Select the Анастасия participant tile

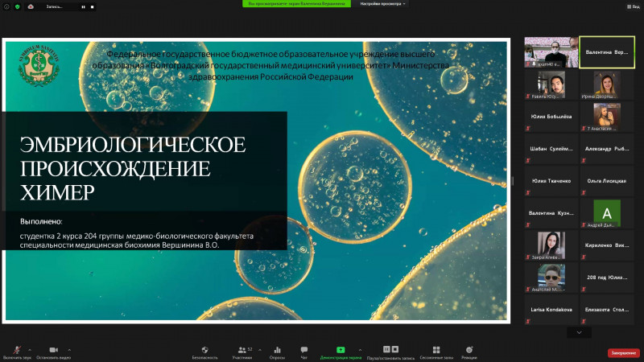tap(607, 117)
